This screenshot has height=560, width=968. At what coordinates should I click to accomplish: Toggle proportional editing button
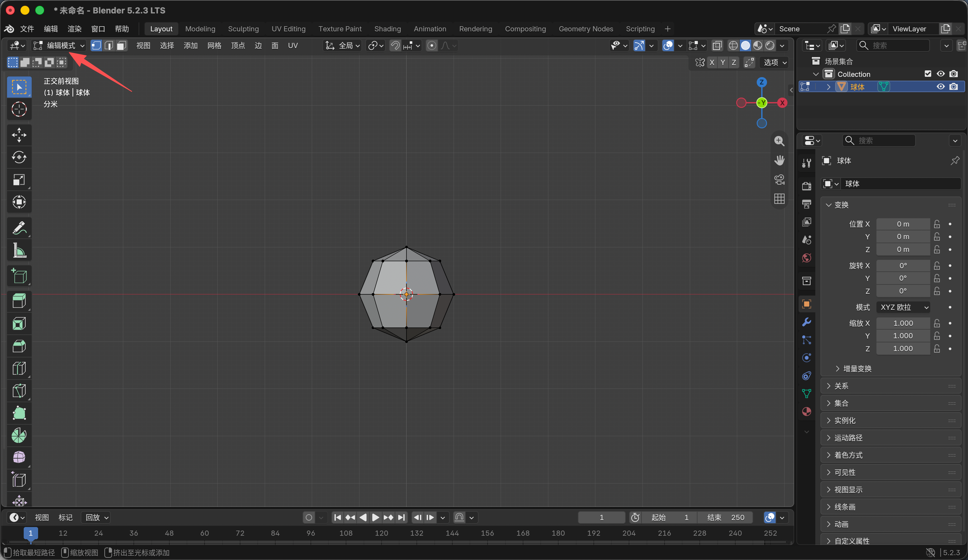[432, 46]
